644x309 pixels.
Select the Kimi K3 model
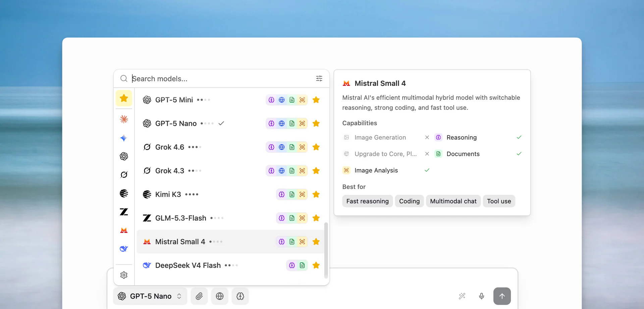(x=231, y=194)
